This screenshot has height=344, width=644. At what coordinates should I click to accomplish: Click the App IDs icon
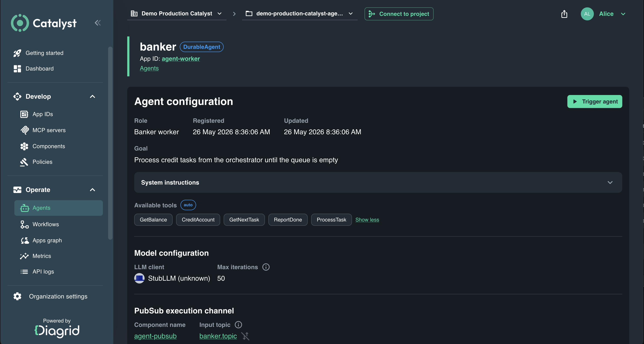tap(24, 114)
